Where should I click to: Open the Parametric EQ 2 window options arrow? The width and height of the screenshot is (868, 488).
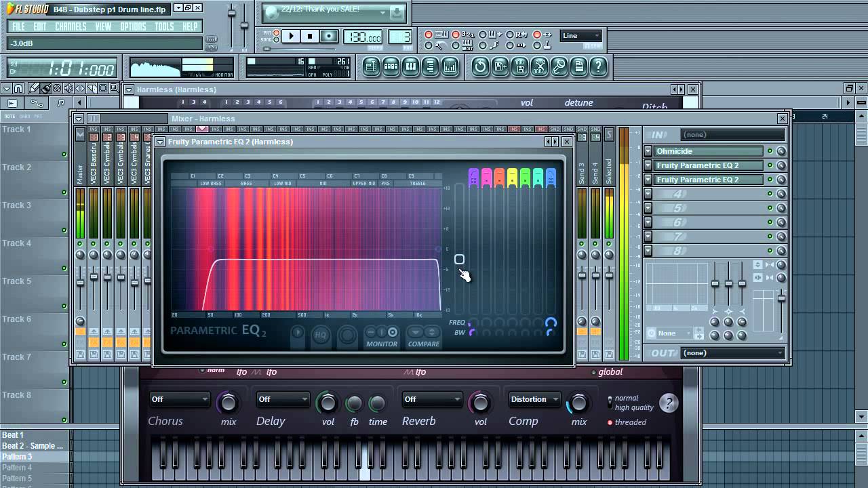[x=159, y=142]
